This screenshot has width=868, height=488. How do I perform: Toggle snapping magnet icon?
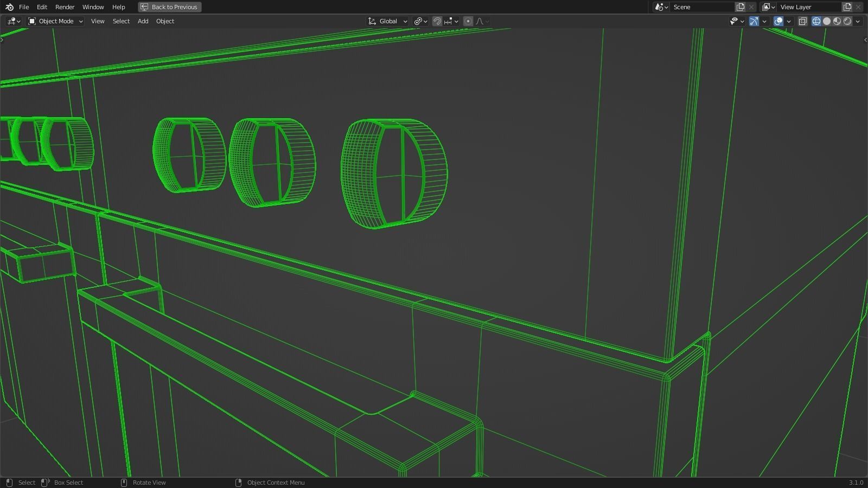[437, 21]
